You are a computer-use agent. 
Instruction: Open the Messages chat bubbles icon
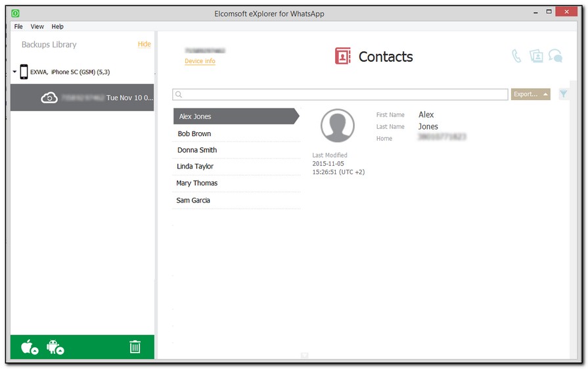[x=556, y=57]
